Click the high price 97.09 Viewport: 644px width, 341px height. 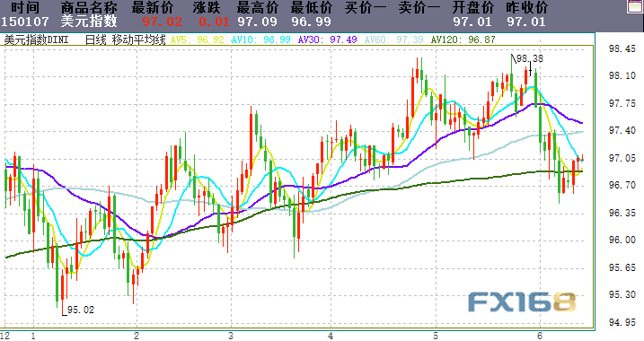257,22
